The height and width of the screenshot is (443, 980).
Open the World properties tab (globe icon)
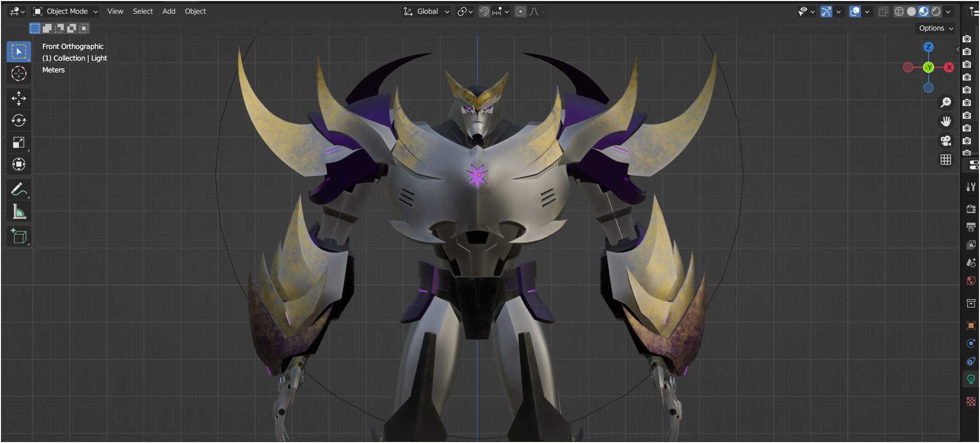click(971, 280)
